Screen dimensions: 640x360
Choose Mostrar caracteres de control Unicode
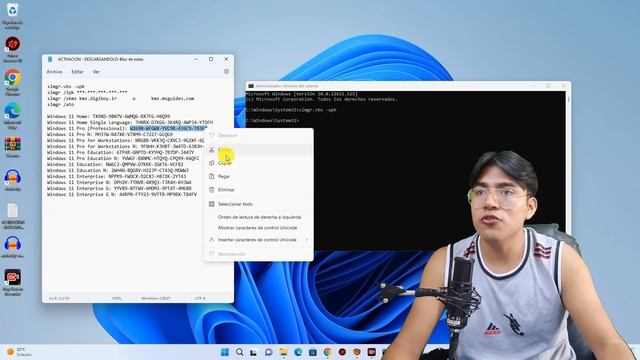coord(259,228)
